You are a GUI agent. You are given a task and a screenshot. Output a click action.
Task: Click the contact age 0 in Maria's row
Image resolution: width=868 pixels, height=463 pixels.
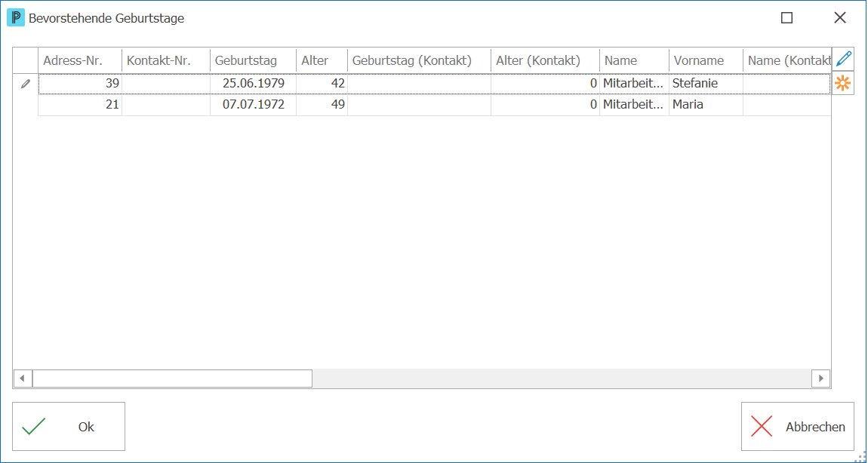pyautogui.click(x=545, y=105)
